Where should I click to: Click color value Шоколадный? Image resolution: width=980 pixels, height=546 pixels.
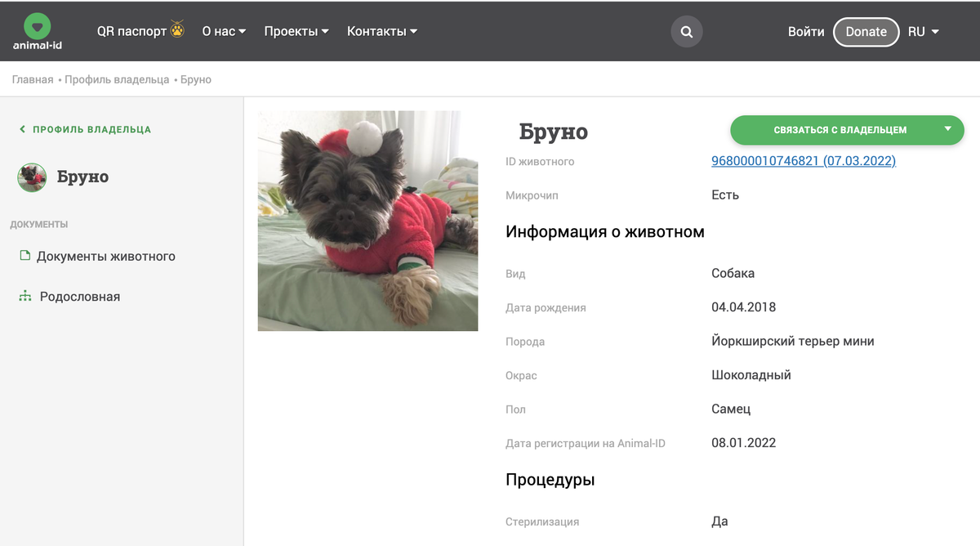click(751, 375)
